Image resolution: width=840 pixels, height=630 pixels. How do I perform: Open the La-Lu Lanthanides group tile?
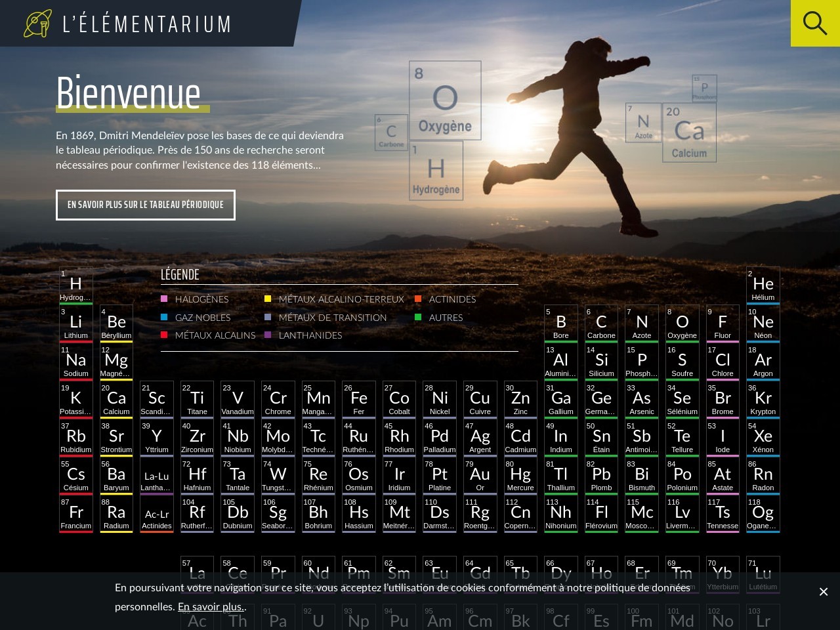(157, 476)
